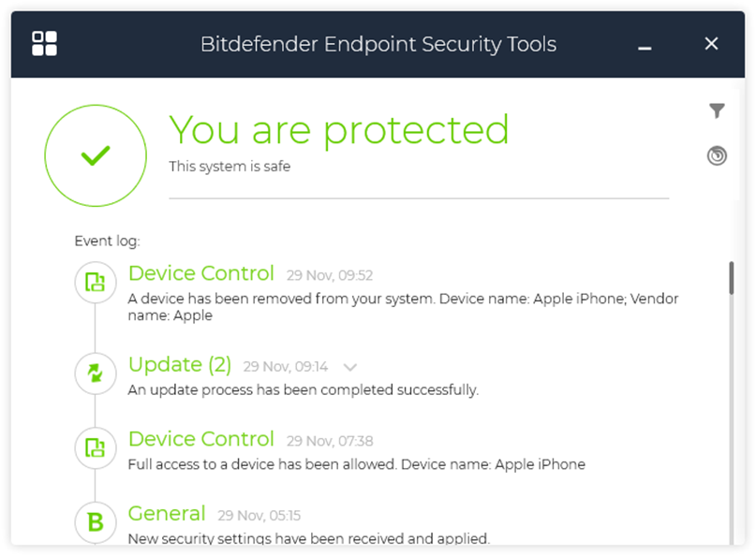Screen dimensions: 756x556
Task: Click 'Full access to a device' description
Action: [x=356, y=464]
